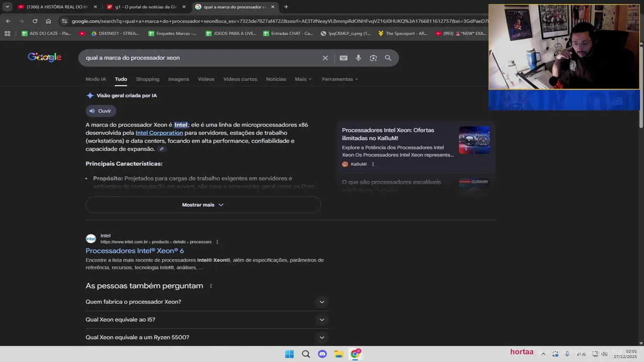Open Windows taskbar search
This screenshot has width=644, height=362.
pos(306,354)
